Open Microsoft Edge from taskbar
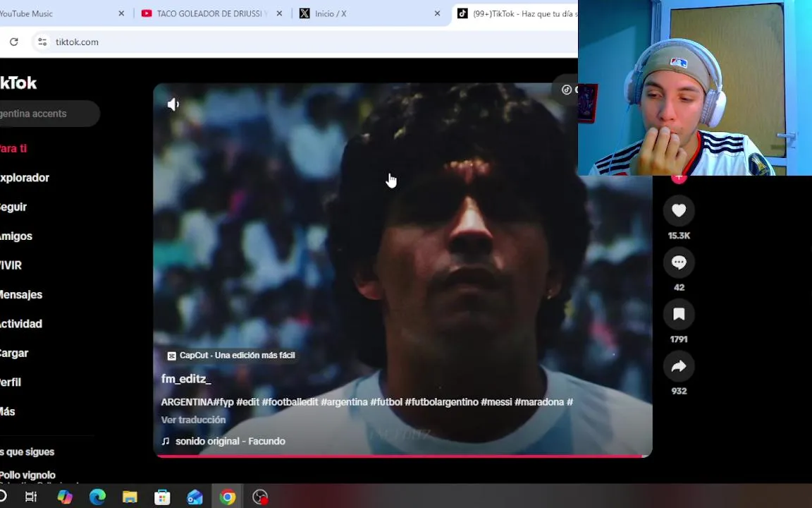 click(97, 497)
